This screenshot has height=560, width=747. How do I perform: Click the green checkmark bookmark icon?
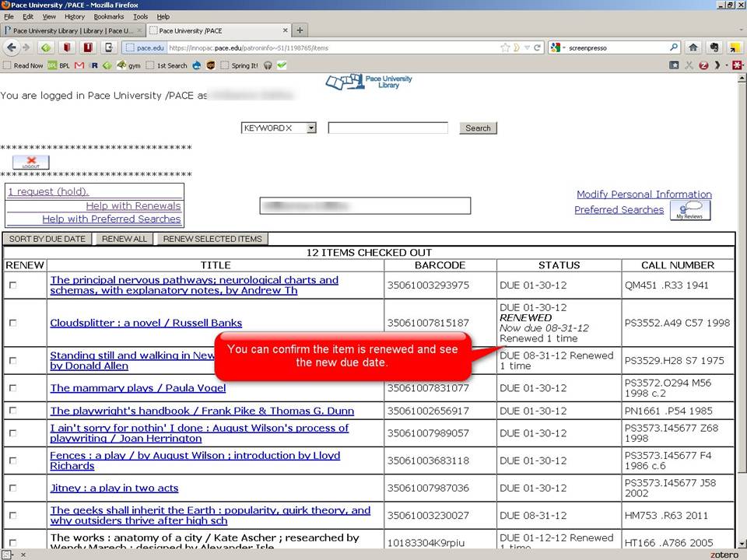point(282,65)
